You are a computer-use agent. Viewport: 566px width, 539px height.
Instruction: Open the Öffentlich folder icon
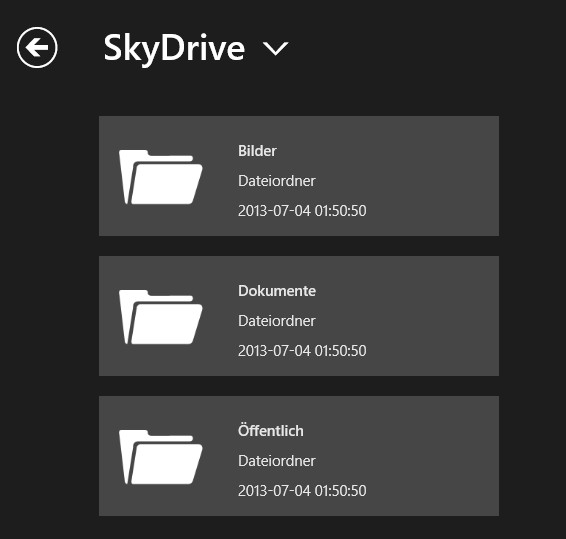tap(161, 457)
